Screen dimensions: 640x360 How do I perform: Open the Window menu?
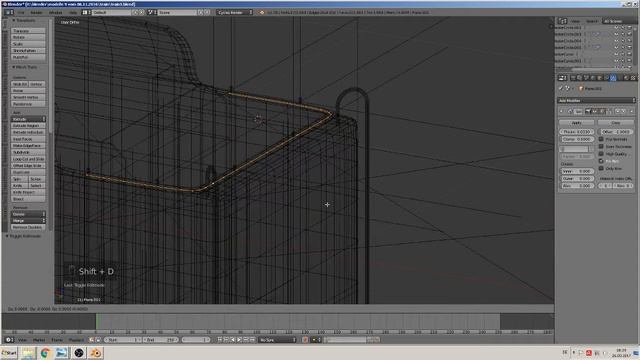point(56,12)
